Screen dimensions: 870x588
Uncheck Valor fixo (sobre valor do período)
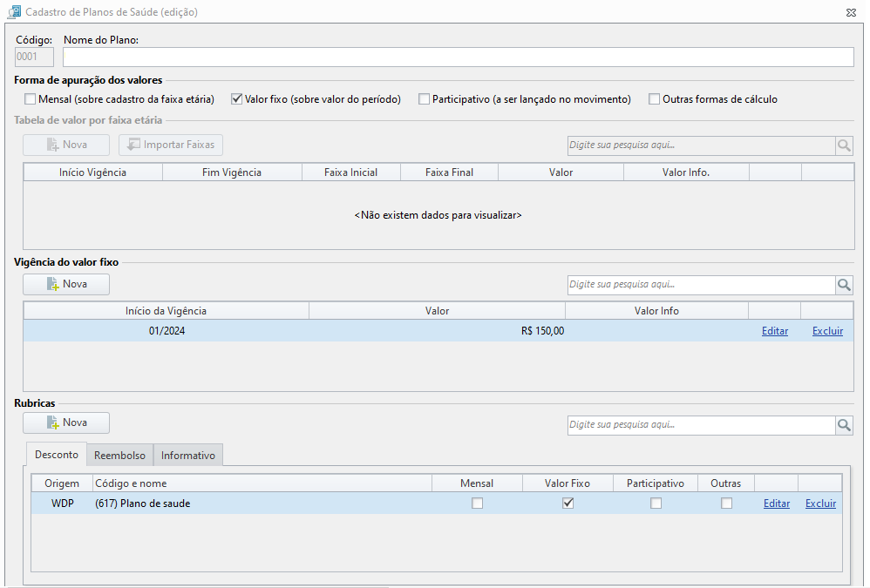pos(237,99)
